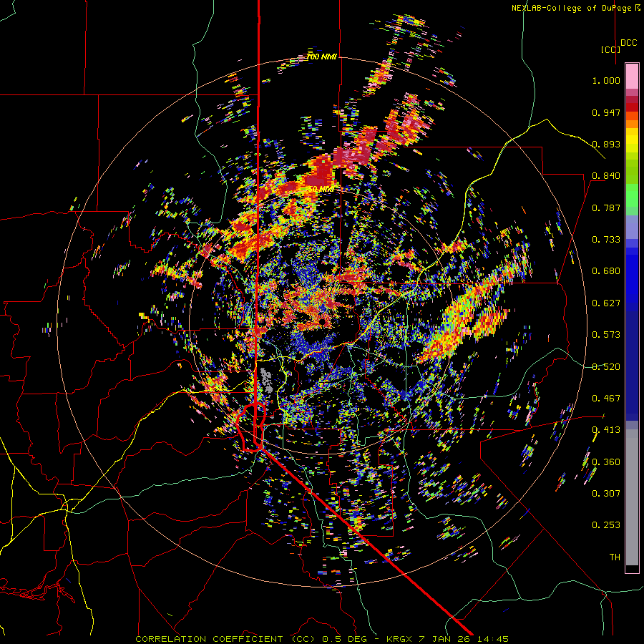Viewport: 644px width, 644px height.
Task: Select the 0.947 scale value
Action: pos(606,112)
